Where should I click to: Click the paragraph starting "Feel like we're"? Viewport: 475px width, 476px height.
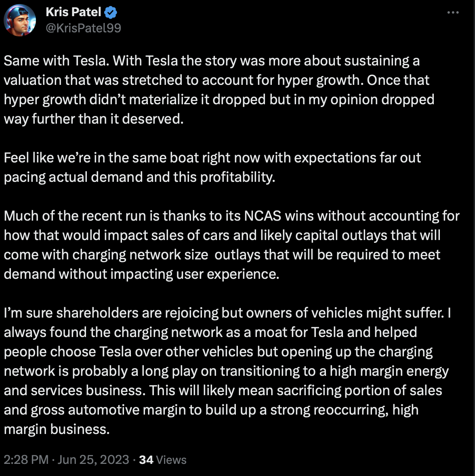click(x=212, y=167)
